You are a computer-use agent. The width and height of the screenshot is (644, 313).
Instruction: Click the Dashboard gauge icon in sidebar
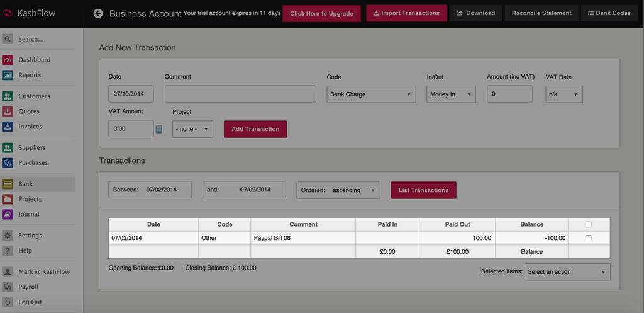click(8, 60)
